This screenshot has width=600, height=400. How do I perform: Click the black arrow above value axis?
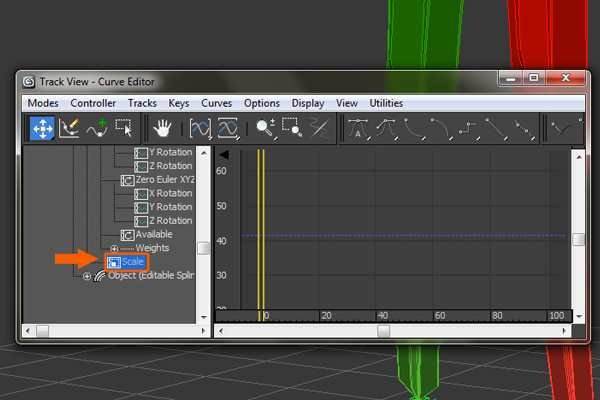coord(224,155)
